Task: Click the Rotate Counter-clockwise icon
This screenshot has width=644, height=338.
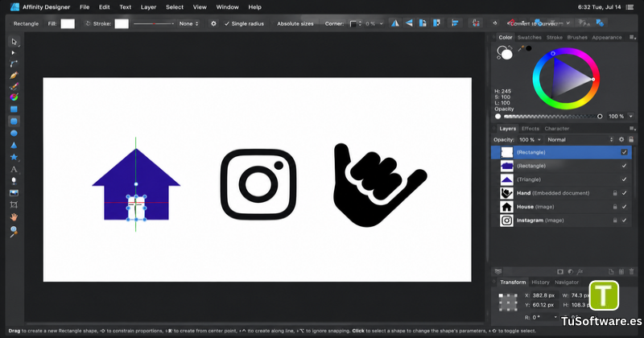Action: pyautogui.click(x=423, y=23)
